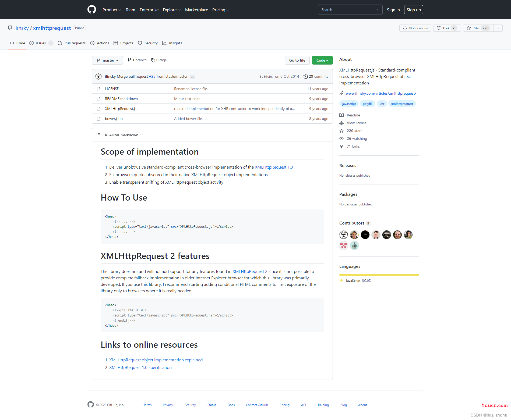Open the XMLHttpRequest 2 link in paragraph
This screenshot has width=511, height=420.
(250, 271)
